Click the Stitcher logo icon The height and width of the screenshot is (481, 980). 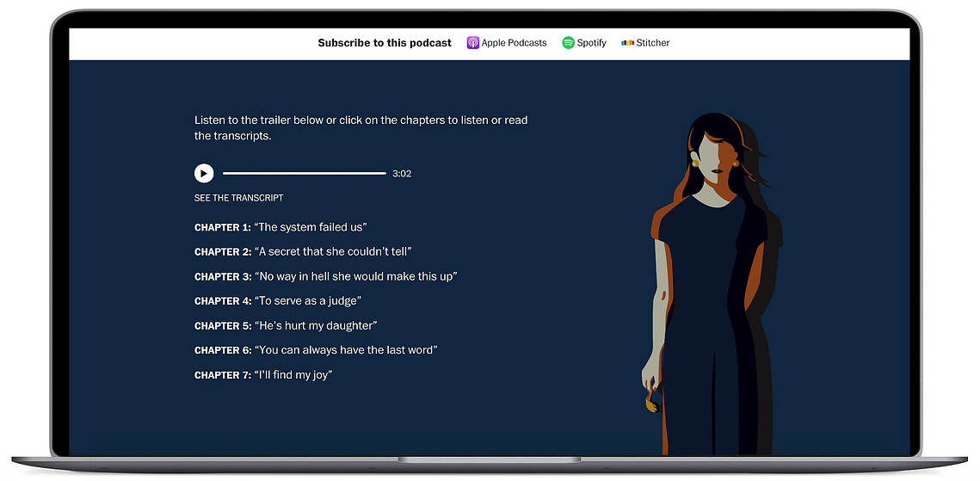(627, 43)
